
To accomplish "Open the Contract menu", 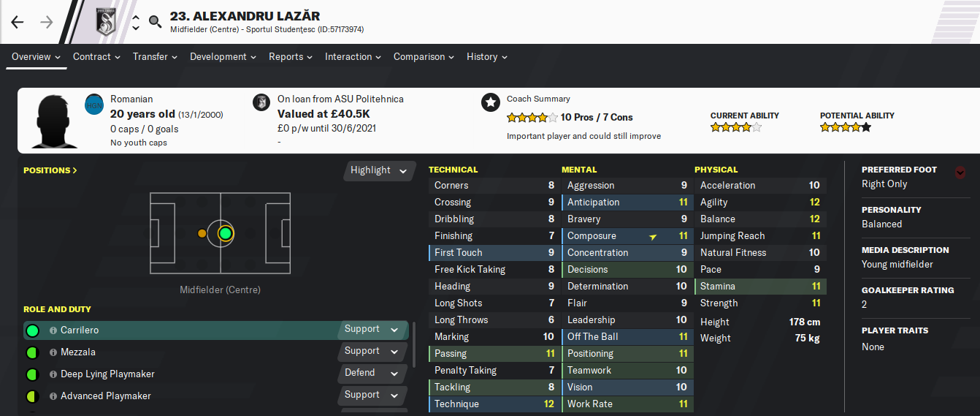I will (x=96, y=56).
